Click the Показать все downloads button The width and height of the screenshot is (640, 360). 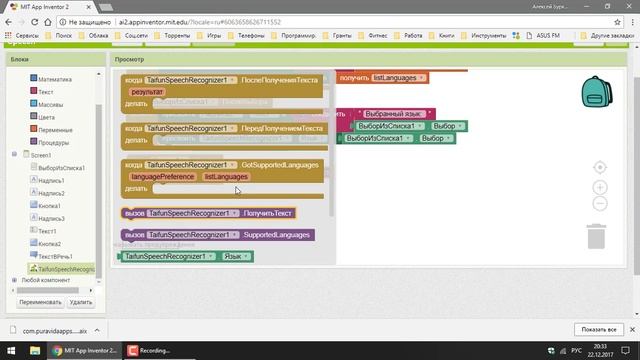(599, 329)
